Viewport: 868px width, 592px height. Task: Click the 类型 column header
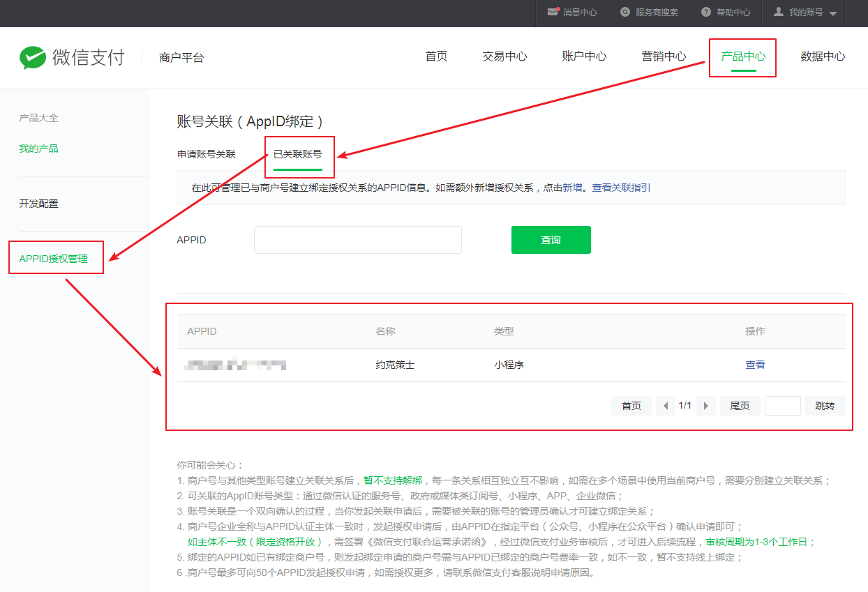(x=504, y=331)
